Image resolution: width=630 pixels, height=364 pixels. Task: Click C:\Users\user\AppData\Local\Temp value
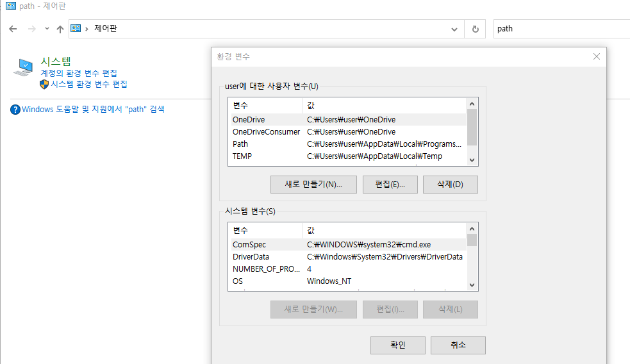(374, 156)
